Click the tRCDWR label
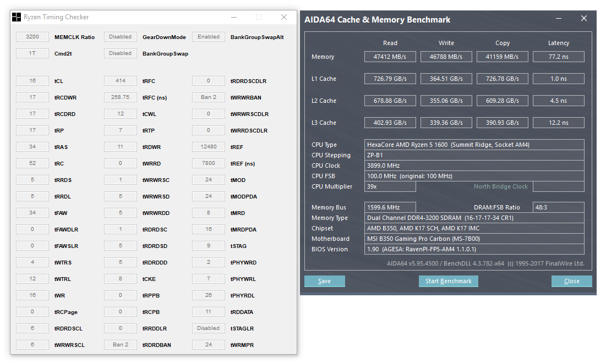 pyautogui.click(x=65, y=98)
